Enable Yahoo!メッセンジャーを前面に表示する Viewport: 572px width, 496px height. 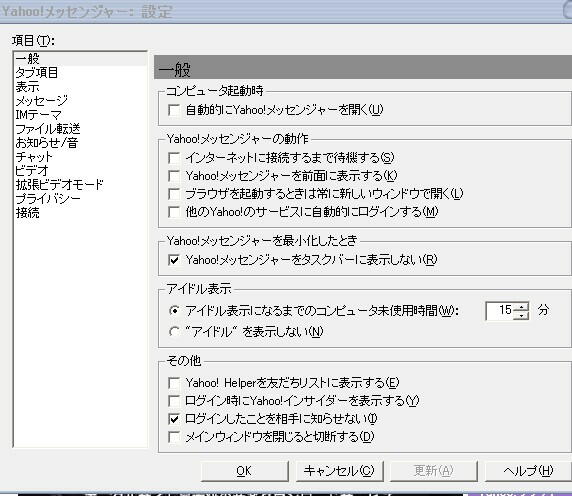[174, 176]
